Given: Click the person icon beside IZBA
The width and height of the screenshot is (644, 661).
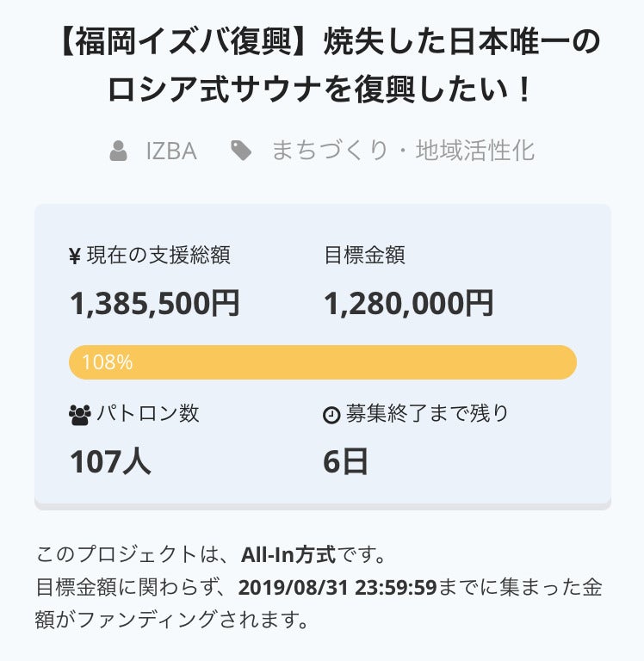Looking at the screenshot, I should point(119,151).
